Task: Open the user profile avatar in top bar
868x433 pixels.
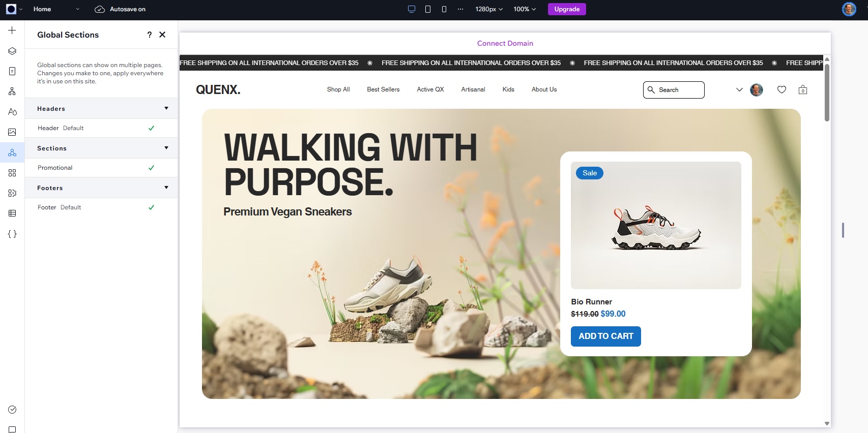Action: 849,9
